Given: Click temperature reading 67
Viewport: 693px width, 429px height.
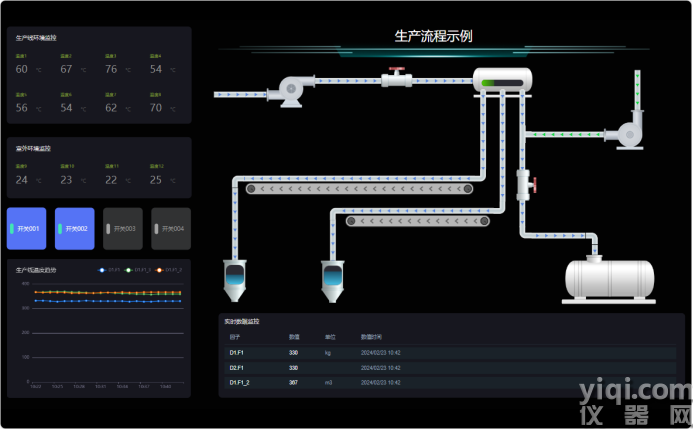Looking at the screenshot, I should click(x=66, y=69).
